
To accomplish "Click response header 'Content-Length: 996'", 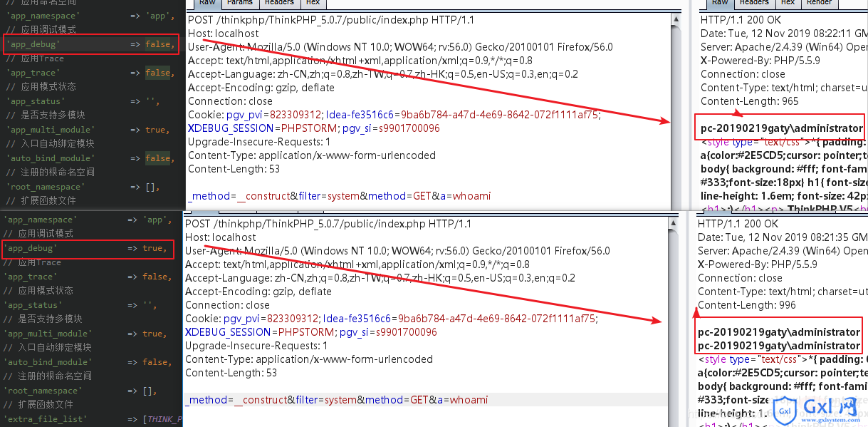I will 746,305.
